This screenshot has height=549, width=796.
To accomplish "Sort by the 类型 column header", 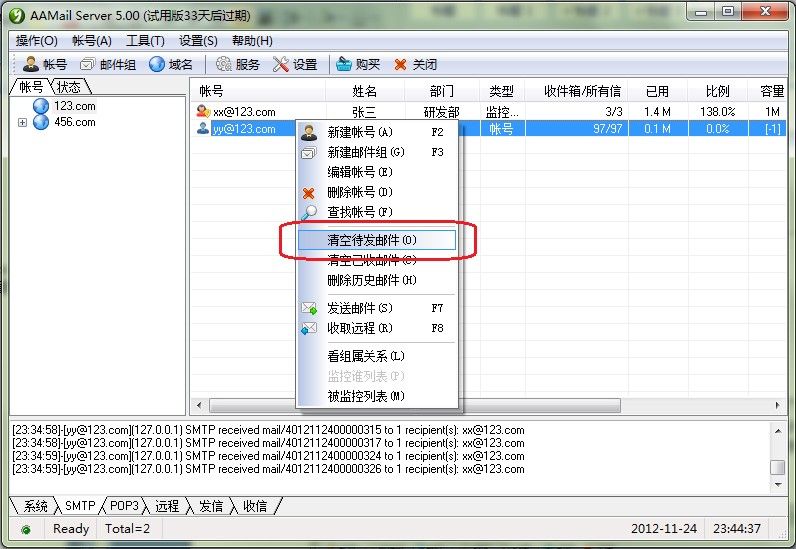I will pos(502,91).
